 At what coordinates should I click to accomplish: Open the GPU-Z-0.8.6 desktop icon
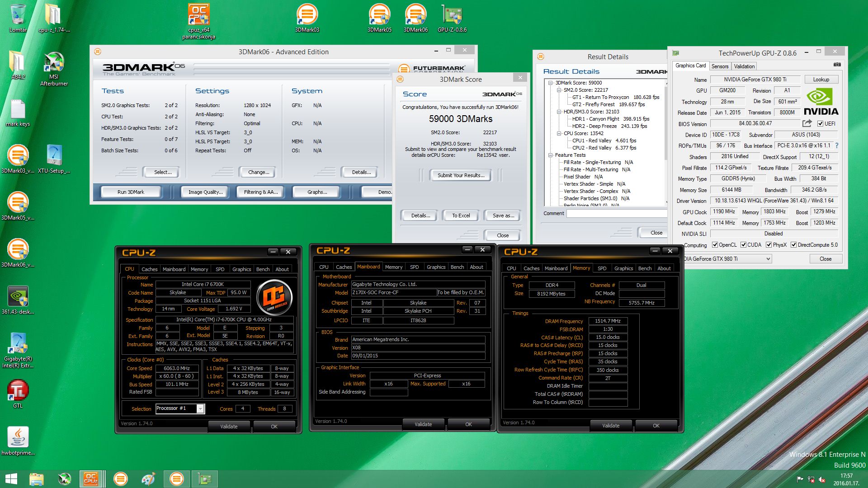pyautogui.click(x=452, y=18)
